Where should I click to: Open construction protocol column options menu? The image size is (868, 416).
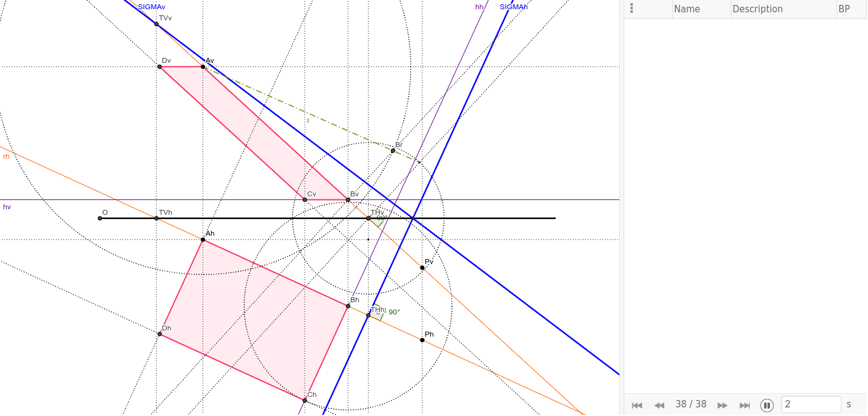632,9
